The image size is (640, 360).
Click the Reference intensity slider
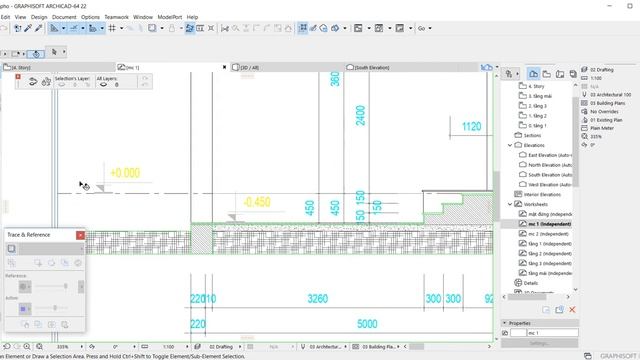51,286
